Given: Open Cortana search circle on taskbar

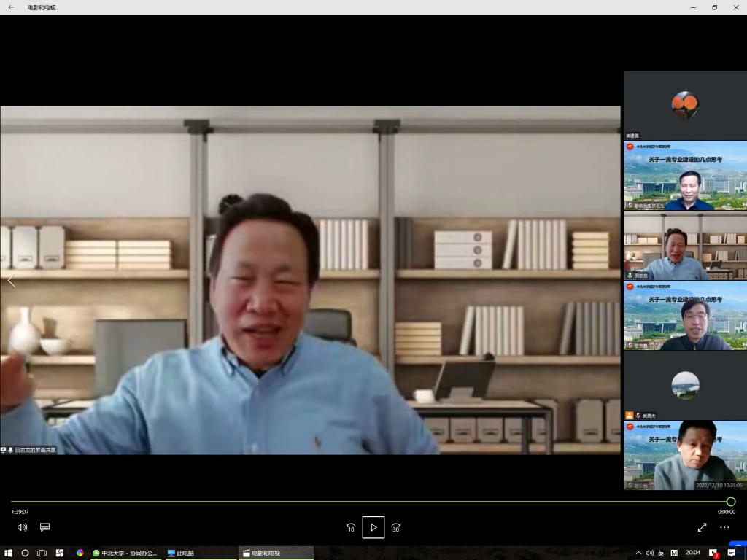Looking at the screenshot, I should click(26, 553).
